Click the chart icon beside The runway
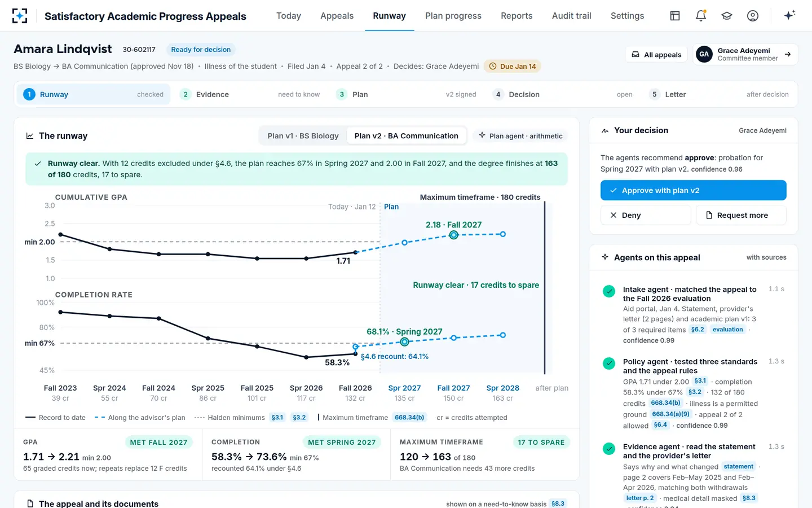Image resolution: width=812 pixels, height=508 pixels. pyautogui.click(x=30, y=136)
